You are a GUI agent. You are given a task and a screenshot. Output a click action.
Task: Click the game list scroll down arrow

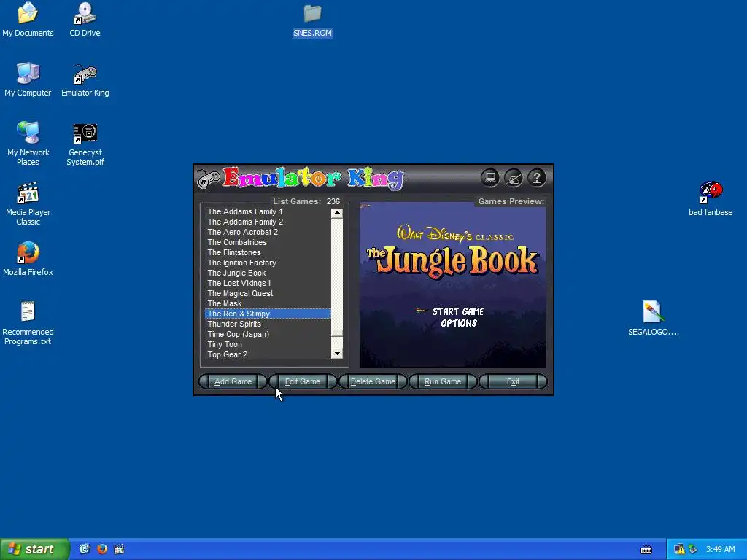click(337, 354)
